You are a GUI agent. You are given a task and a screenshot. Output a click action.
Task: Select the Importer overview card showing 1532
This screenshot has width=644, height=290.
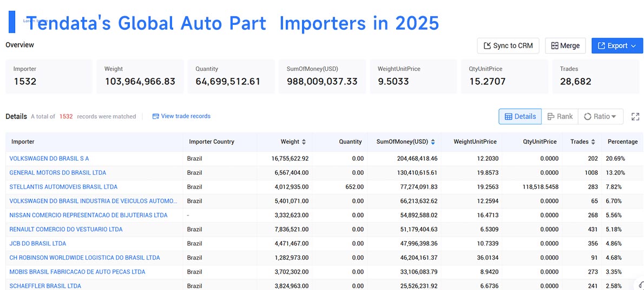tap(49, 76)
